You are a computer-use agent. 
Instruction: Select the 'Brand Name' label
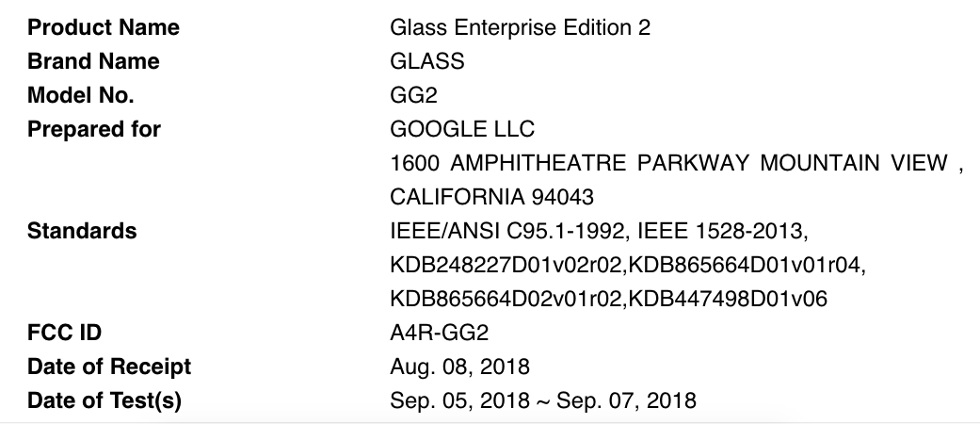pyautogui.click(x=93, y=61)
